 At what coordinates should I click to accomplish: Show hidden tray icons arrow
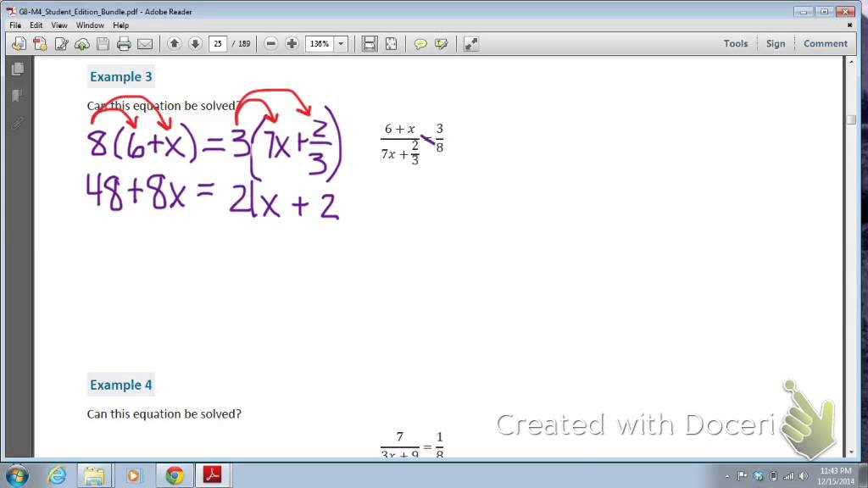tap(727, 476)
